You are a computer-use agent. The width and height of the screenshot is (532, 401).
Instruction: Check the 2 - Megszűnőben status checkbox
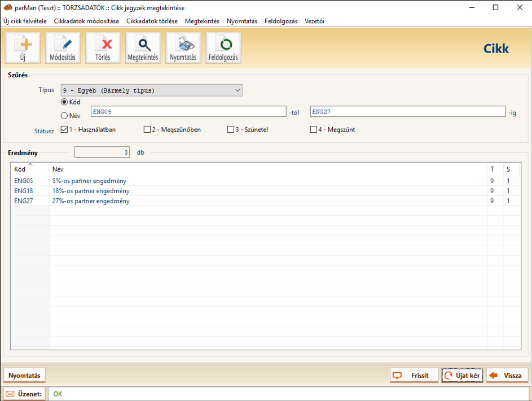(x=147, y=129)
